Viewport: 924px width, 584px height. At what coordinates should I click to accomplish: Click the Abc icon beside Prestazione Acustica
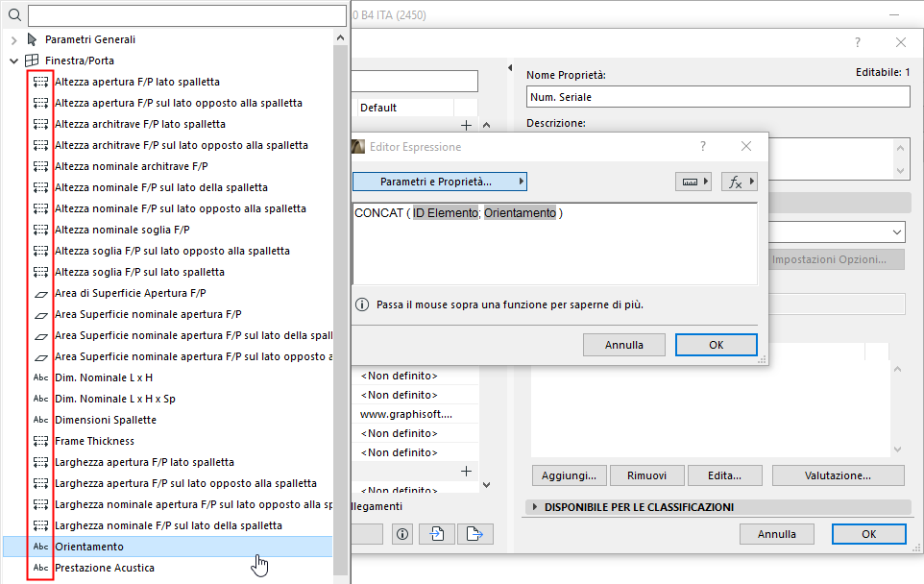point(40,568)
